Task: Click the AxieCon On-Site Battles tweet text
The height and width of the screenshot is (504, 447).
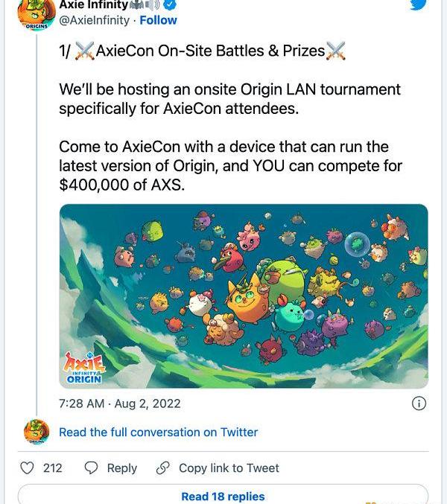Action: click(x=201, y=51)
